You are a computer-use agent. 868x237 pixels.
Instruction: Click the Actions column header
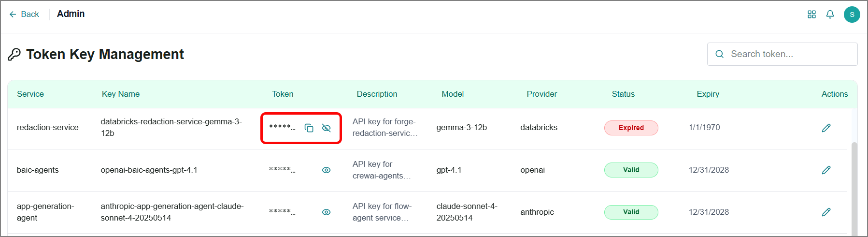coord(835,94)
